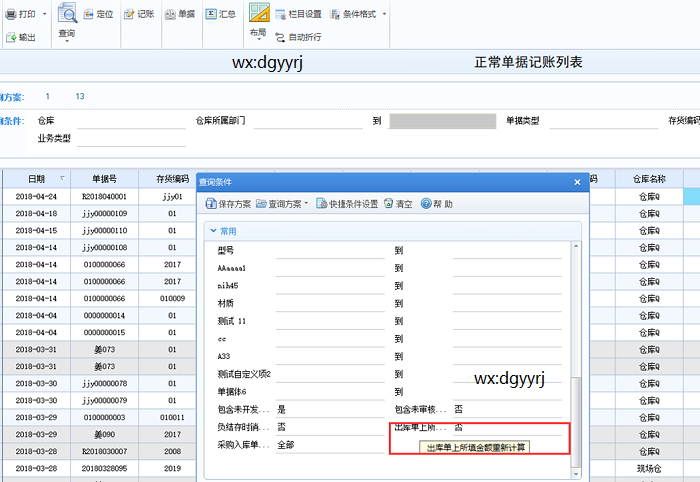700x482 pixels.
Task: Select query scheme 1
Action: tap(48, 96)
